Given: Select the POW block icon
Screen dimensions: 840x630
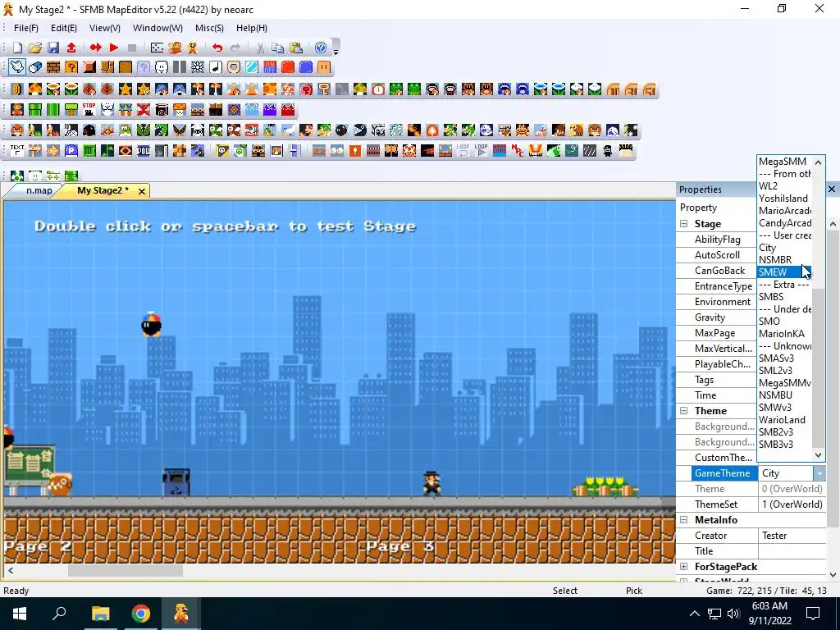Looking at the screenshot, I should pos(144,151).
